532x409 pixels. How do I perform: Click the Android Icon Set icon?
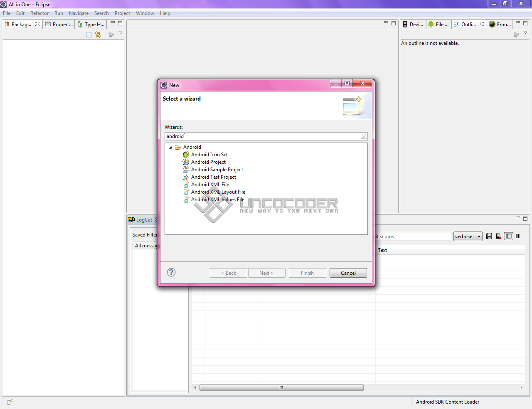click(186, 155)
